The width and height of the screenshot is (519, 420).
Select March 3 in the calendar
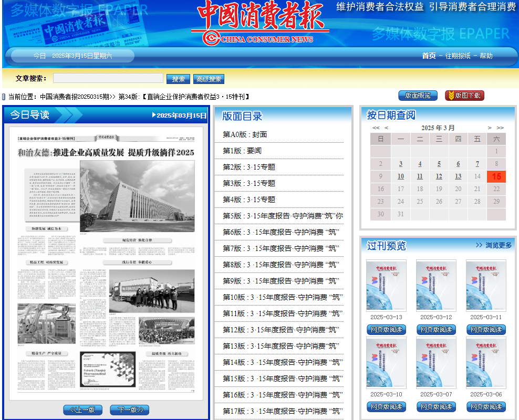pos(400,164)
